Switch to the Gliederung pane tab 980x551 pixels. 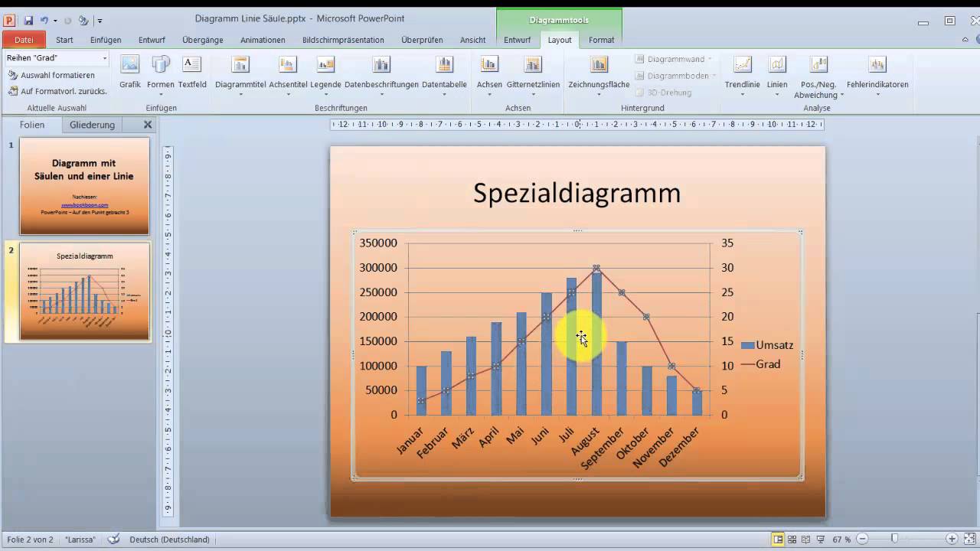coord(92,125)
